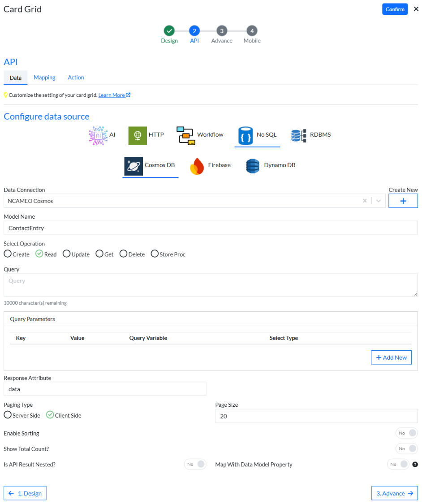Clear the NCAMEO Cosmos connection selection

(x=365, y=201)
